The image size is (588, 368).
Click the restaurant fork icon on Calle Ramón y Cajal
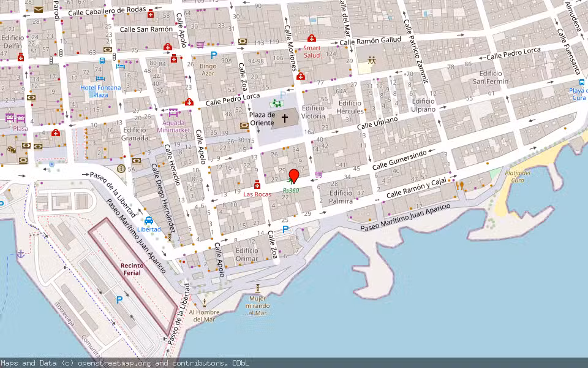tap(459, 185)
